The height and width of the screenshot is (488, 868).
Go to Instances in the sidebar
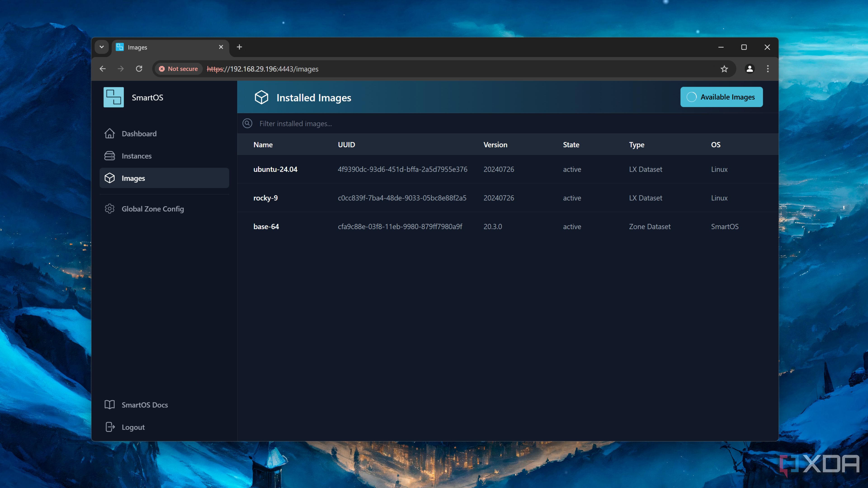coord(136,156)
